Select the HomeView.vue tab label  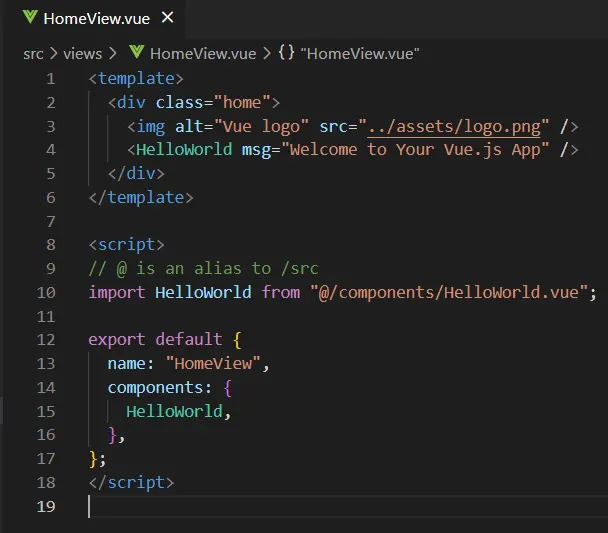[96, 18]
